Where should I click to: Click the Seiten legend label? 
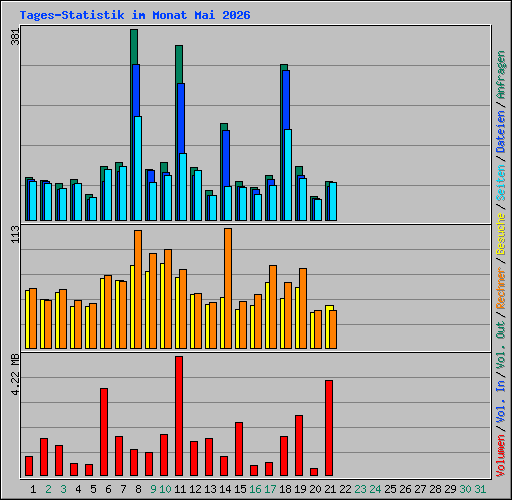click(x=501, y=183)
